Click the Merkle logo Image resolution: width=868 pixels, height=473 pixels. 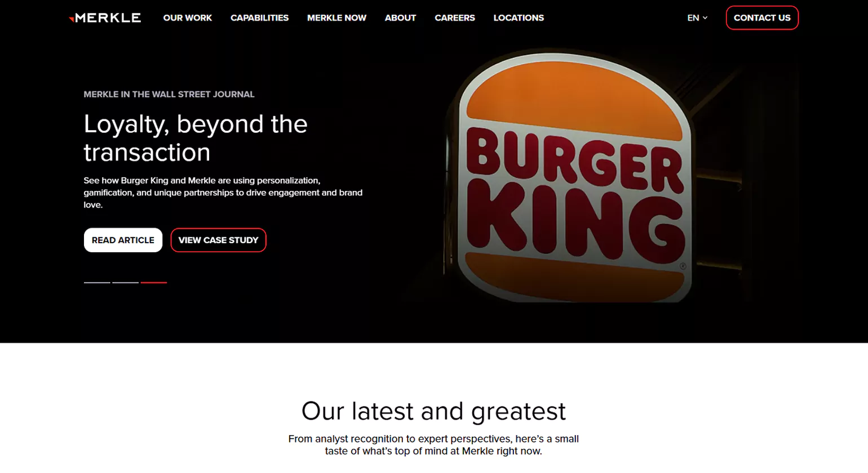105,18
